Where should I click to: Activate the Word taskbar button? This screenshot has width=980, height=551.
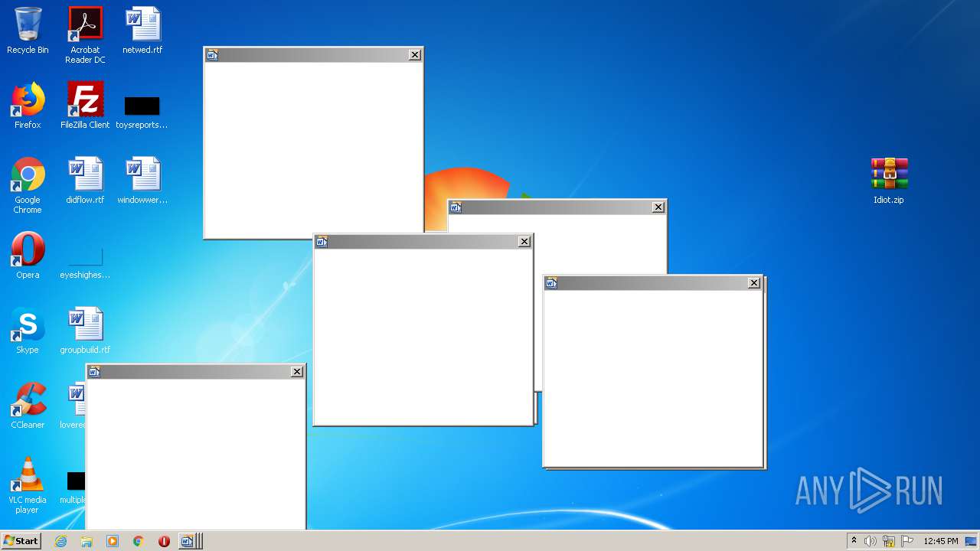click(x=189, y=541)
